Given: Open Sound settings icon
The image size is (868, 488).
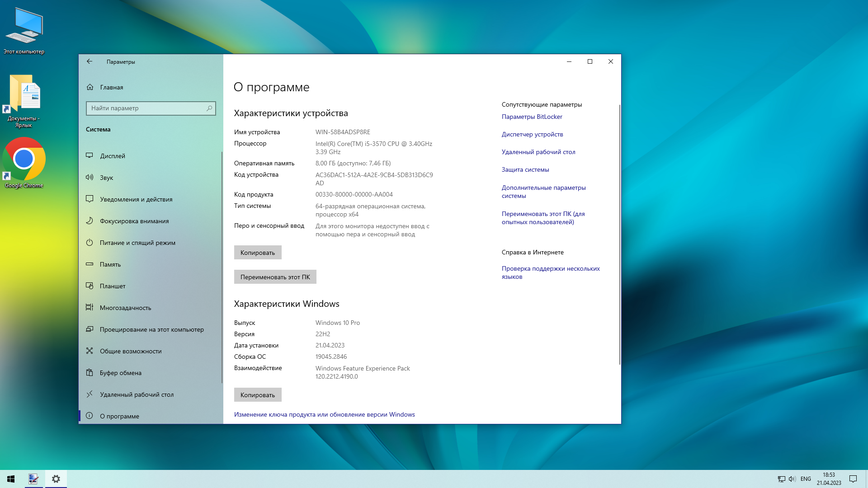Looking at the screenshot, I should [90, 177].
